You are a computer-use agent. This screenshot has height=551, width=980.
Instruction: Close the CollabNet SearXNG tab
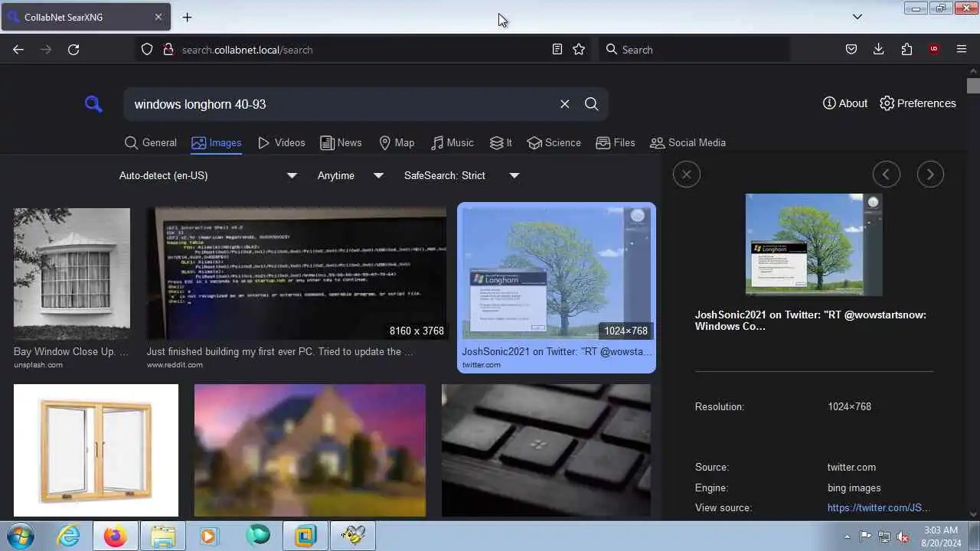(158, 17)
